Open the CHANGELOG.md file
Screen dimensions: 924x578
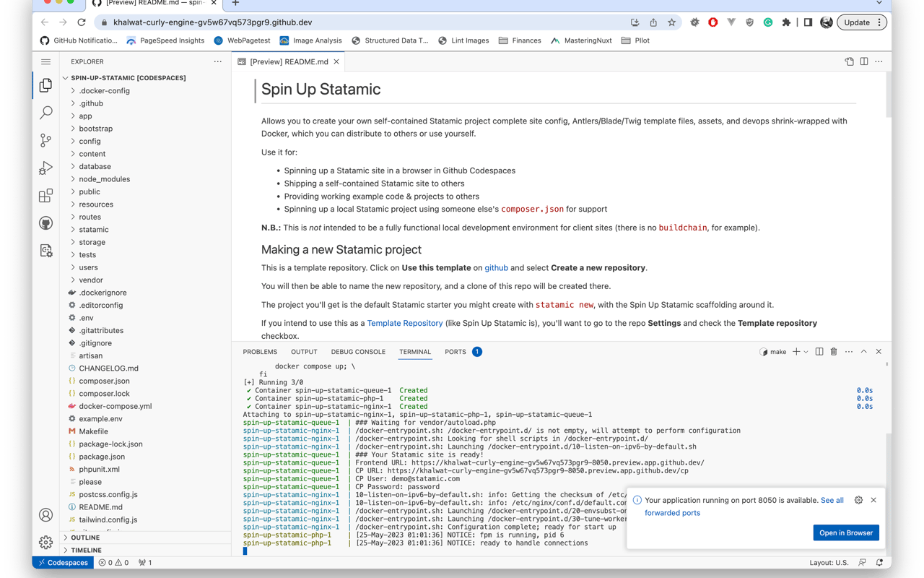click(x=108, y=368)
